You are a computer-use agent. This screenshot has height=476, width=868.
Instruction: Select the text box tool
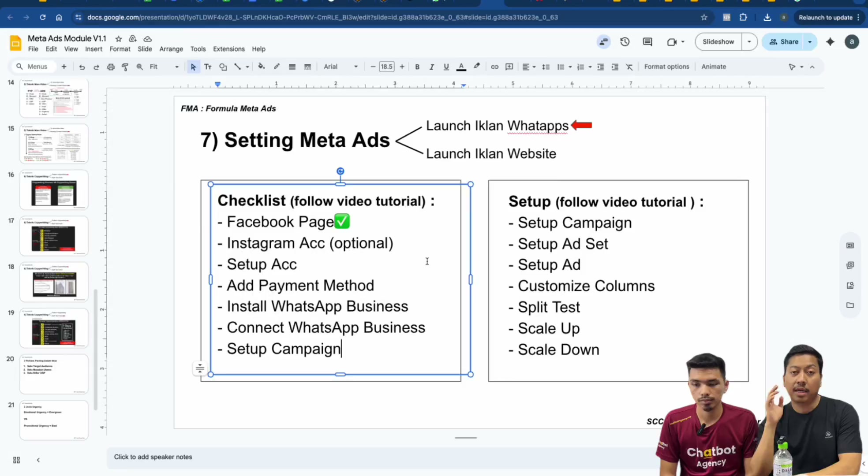point(208,67)
